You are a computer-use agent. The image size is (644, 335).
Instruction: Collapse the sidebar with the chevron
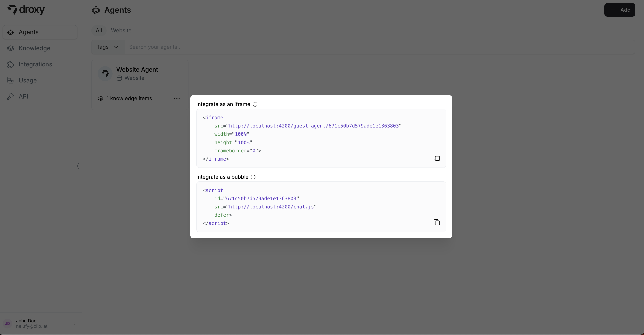[x=78, y=166]
